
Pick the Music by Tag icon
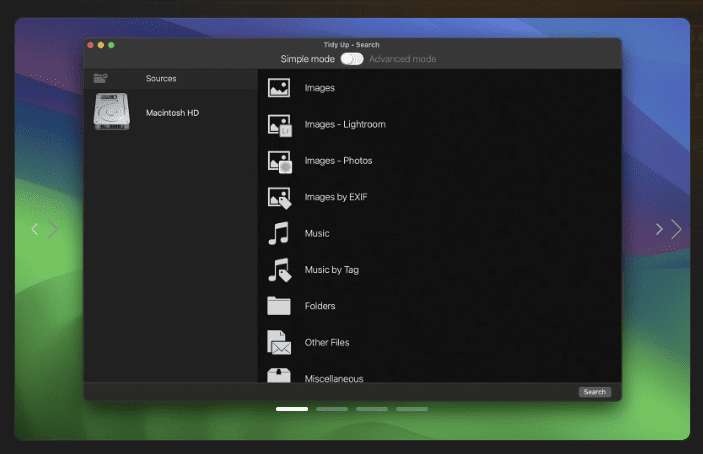pos(280,270)
